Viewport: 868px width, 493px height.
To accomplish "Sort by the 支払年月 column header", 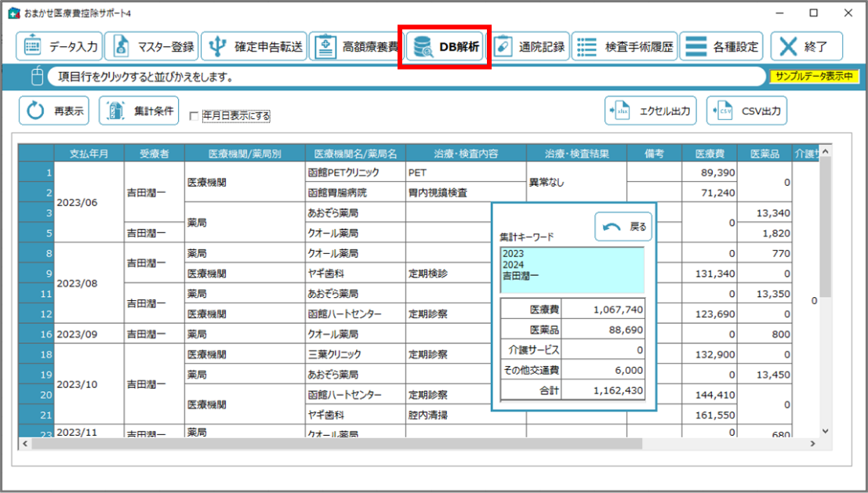I will click(89, 154).
